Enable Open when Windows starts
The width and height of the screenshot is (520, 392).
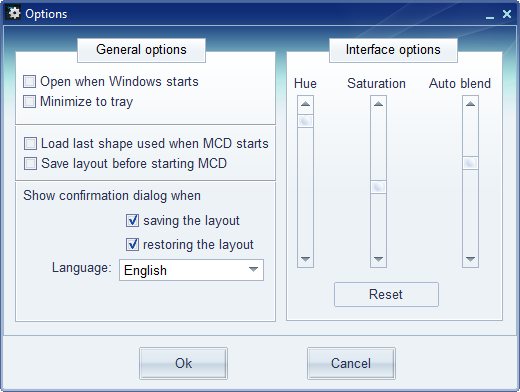pos(29,81)
